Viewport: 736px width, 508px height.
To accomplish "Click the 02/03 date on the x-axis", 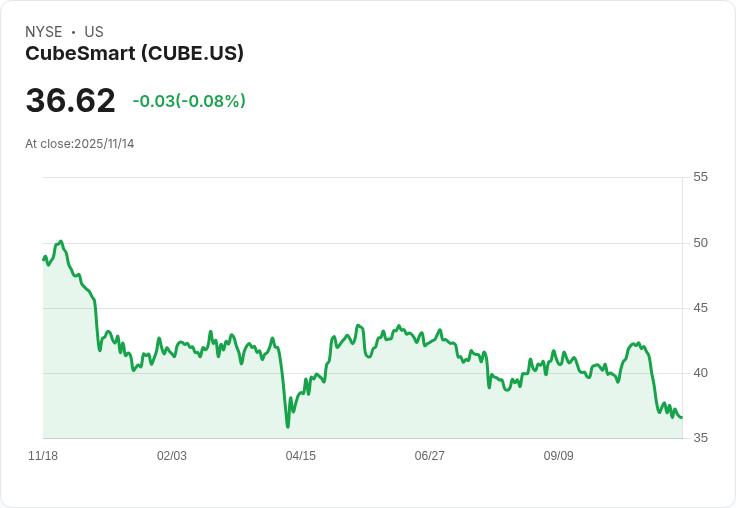I will [x=172, y=456].
